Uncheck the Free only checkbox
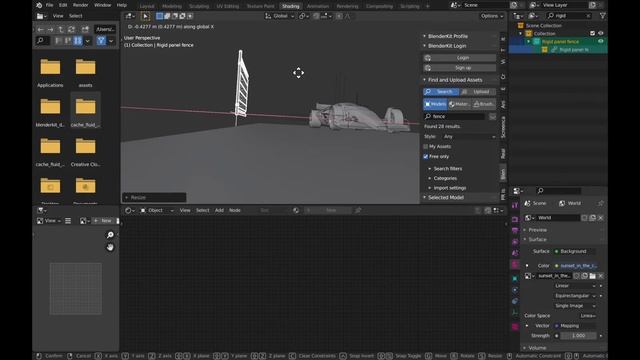640x360 pixels. [x=426, y=156]
